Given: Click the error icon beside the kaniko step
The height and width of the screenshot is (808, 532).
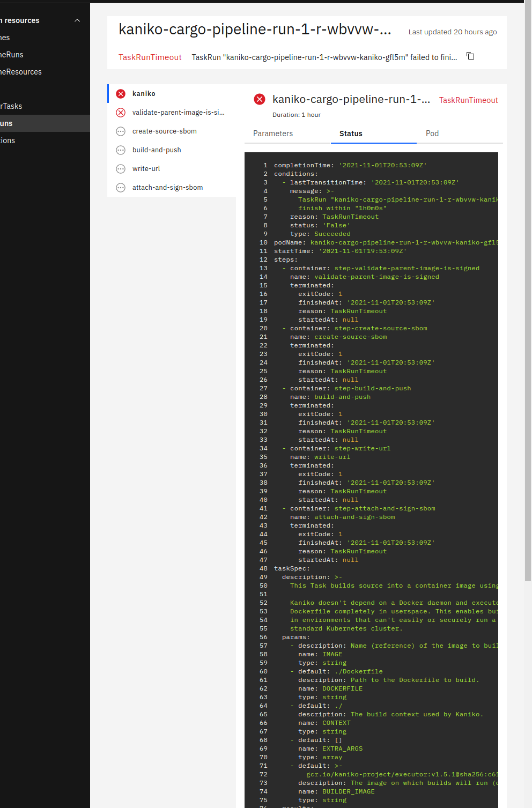Looking at the screenshot, I should pyautogui.click(x=120, y=93).
